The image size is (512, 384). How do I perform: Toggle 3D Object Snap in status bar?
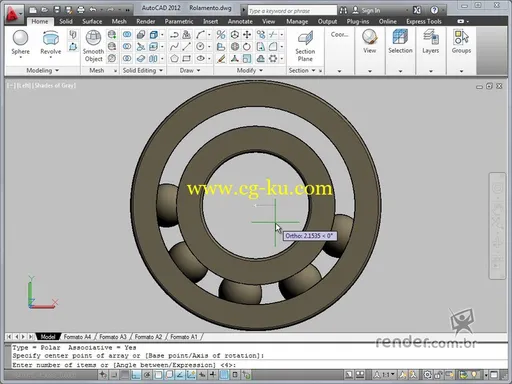pyautogui.click(x=169, y=375)
